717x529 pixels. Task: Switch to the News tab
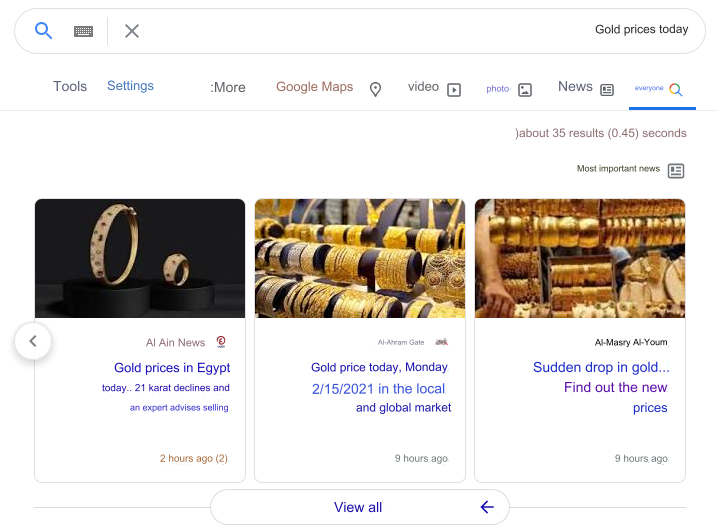575,86
